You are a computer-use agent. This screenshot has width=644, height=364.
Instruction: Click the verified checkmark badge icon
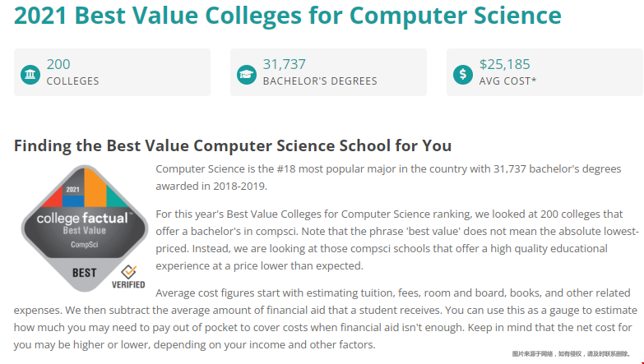click(128, 271)
